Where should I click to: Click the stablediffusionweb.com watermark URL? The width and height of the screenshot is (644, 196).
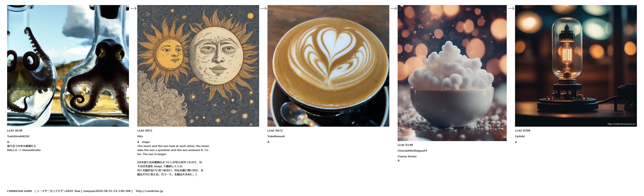pos(621,124)
